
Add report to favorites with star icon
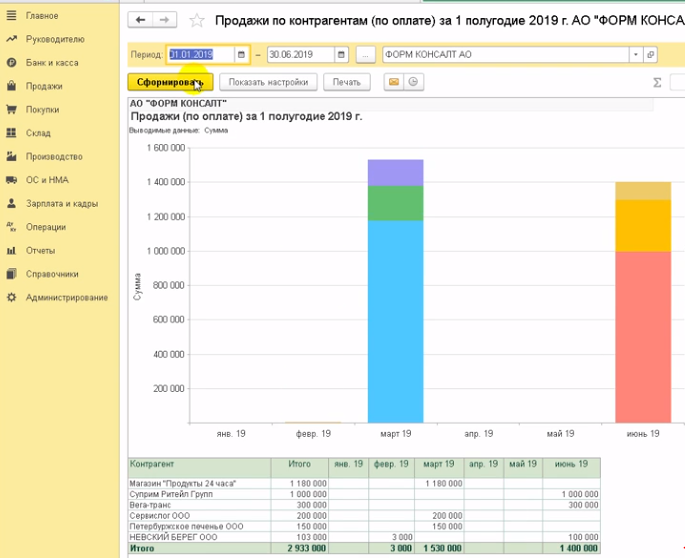197,21
